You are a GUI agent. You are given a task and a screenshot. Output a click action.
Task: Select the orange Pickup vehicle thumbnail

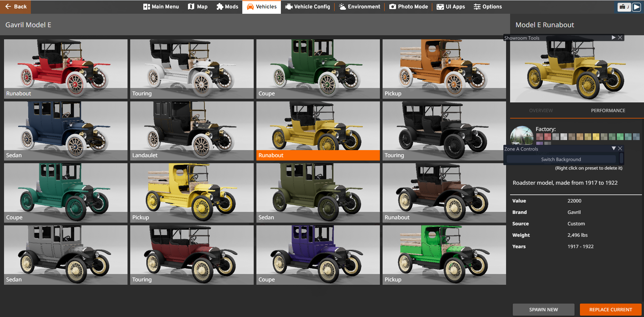(x=444, y=69)
